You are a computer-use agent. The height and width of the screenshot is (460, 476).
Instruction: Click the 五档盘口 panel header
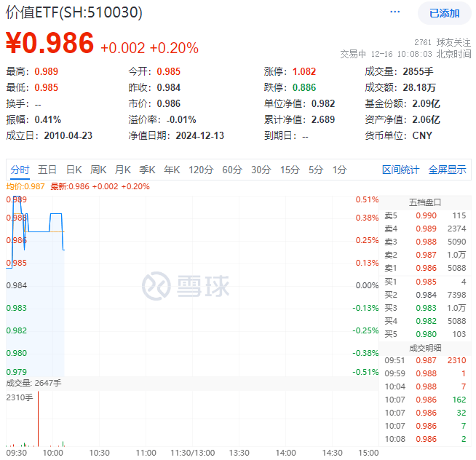[x=425, y=202]
